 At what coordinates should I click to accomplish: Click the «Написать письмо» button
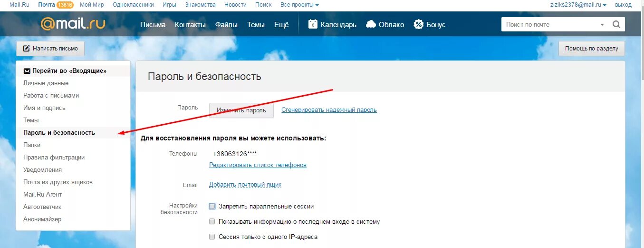tap(50, 49)
